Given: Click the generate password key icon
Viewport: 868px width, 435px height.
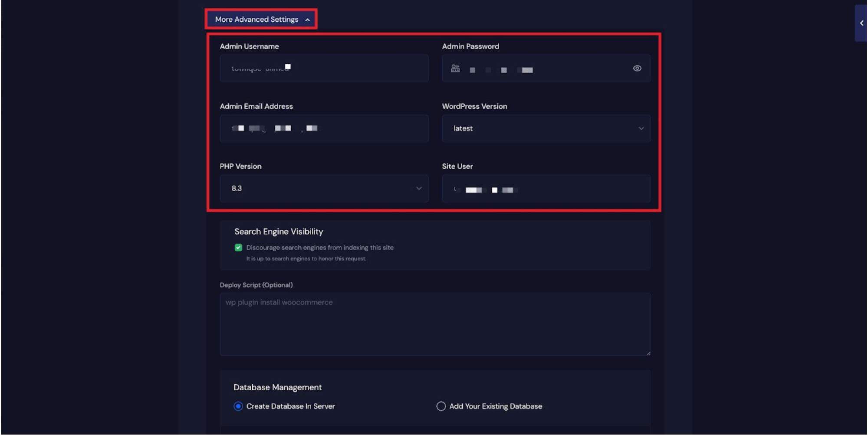Looking at the screenshot, I should (455, 69).
